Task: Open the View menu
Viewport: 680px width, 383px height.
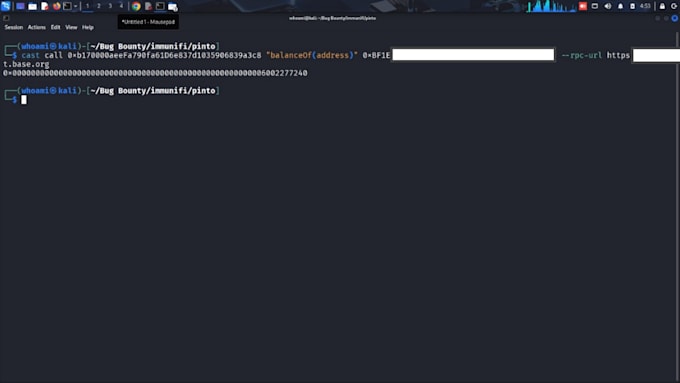Action: click(71, 27)
